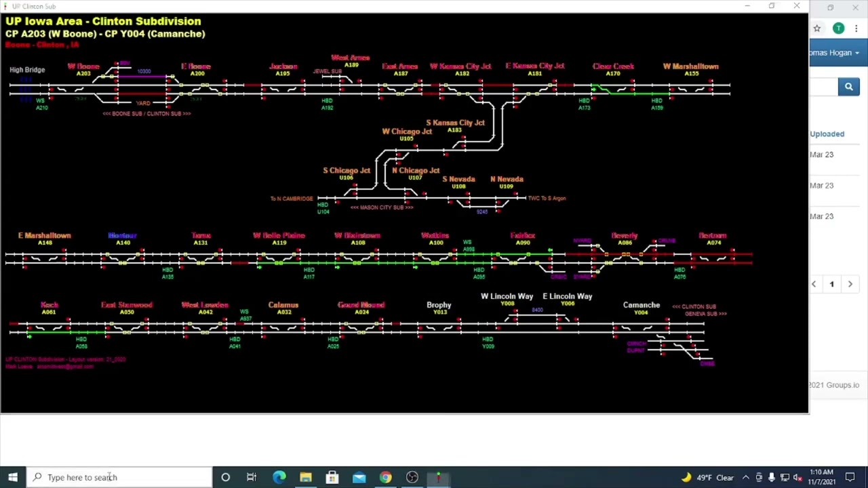Select the Tama A131 label
868x488 pixels.
[x=201, y=239]
